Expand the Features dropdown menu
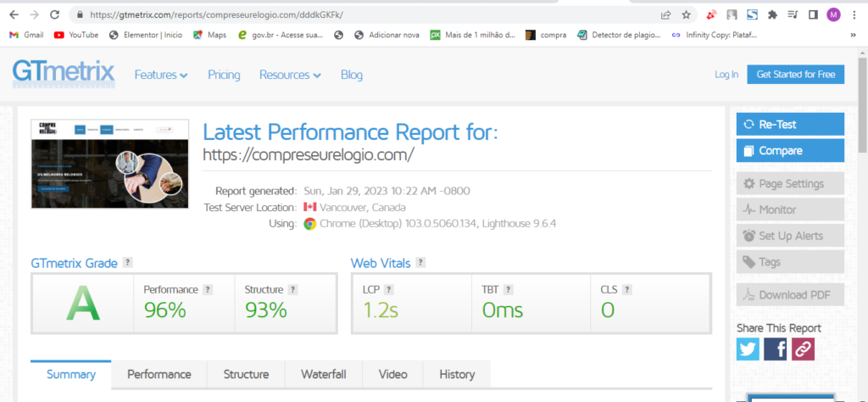 tap(161, 75)
